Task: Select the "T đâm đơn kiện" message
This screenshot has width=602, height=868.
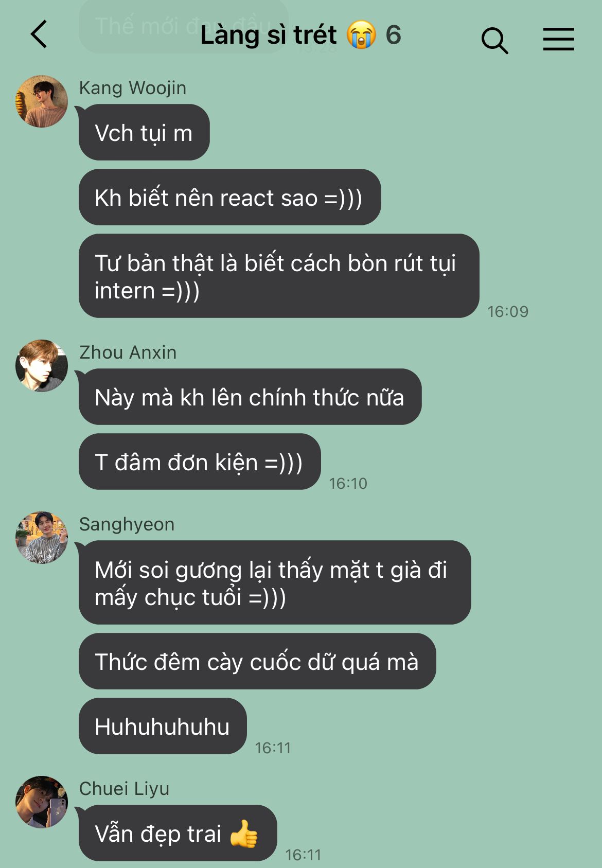Action: (x=200, y=462)
